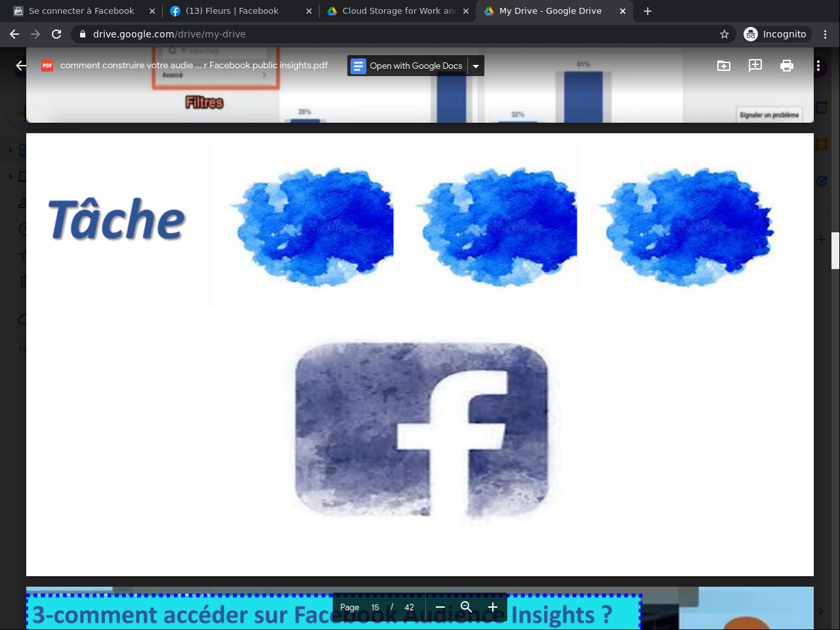The width and height of the screenshot is (840, 630).
Task: Open a new browser tab
Action: click(648, 11)
